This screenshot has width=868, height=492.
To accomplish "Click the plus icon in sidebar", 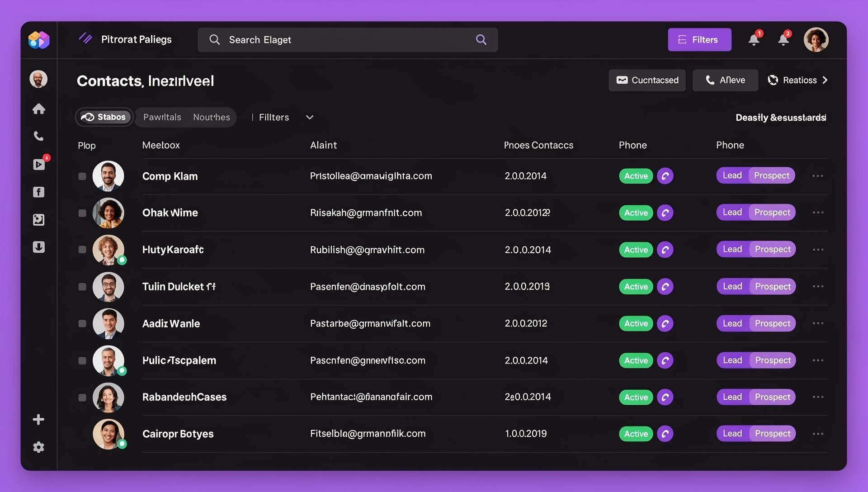I will click(x=38, y=419).
